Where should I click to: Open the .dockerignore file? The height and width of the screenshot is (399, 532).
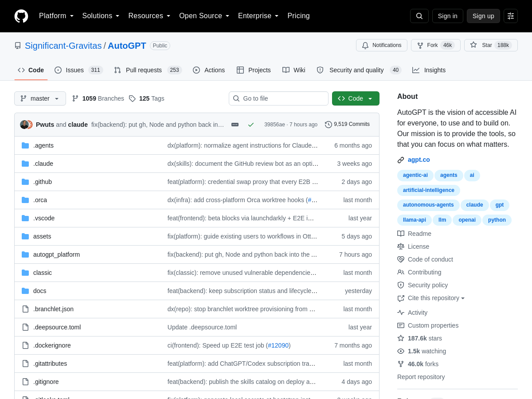click(x=52, y=345)
